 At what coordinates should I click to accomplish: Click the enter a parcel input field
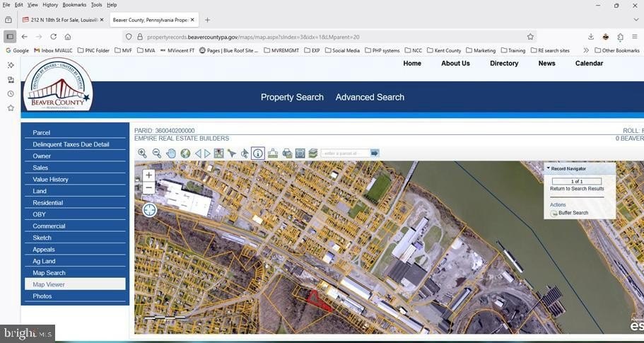pyautogui.click(x=344, y=153)
